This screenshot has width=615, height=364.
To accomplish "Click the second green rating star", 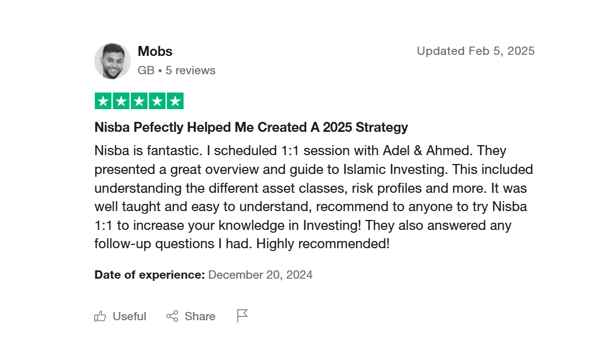I will tap(121, 101).
